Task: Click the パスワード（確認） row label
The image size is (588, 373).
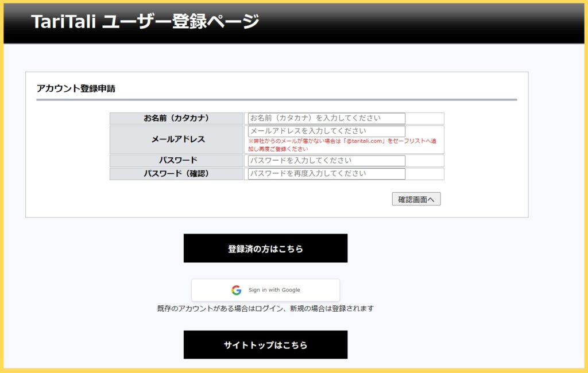Action: pyautogui.click(x=175, y=174)
